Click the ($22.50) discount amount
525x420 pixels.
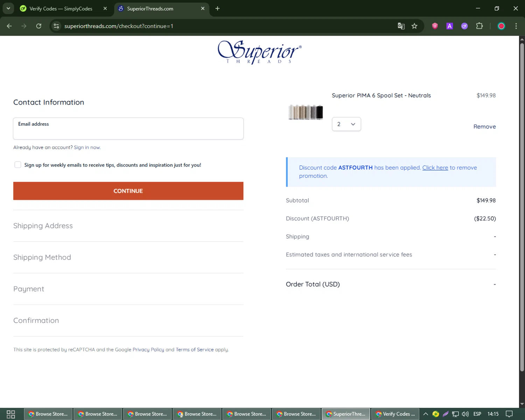tap(485, 218)
